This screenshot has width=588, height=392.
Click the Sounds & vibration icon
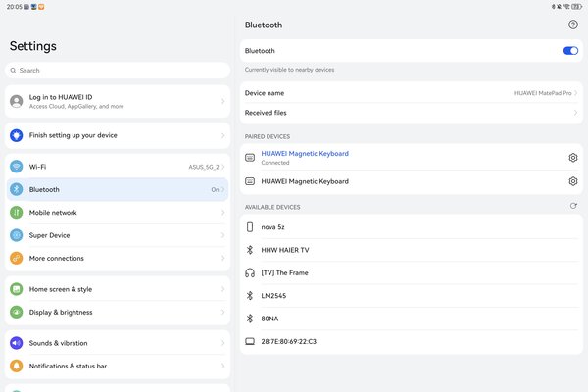(x=16, y=343)
